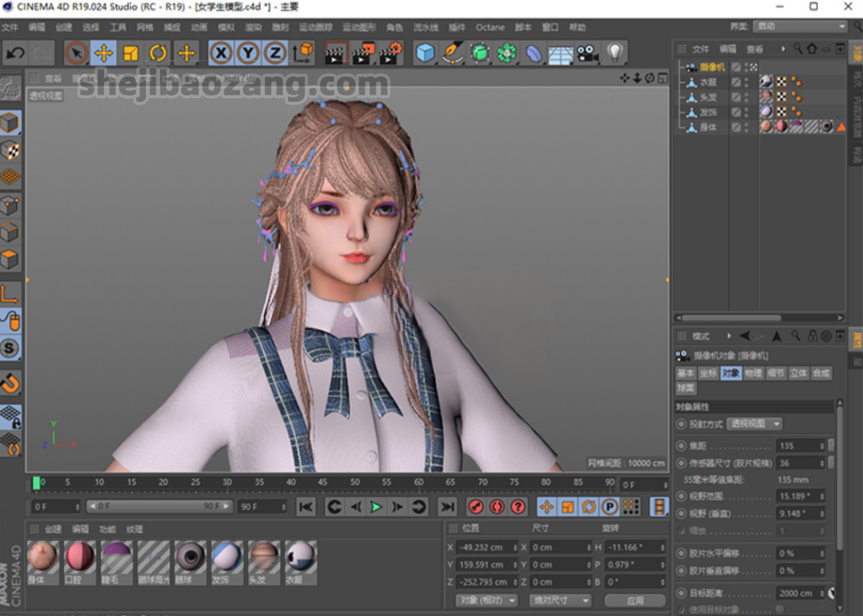Open the 启动 layout dropdown at top right
The height and width of the screenshot is (616, 863).
[800, 26]
